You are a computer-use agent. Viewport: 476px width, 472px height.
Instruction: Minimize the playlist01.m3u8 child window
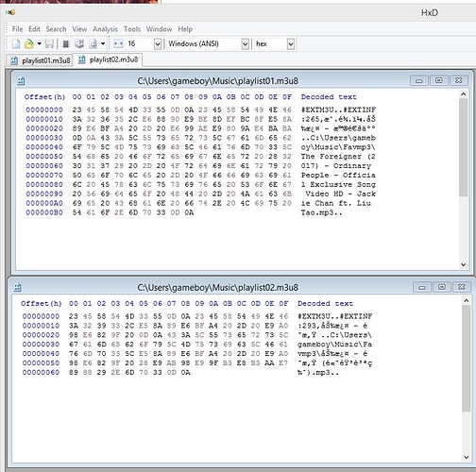[x=419, y=80]
